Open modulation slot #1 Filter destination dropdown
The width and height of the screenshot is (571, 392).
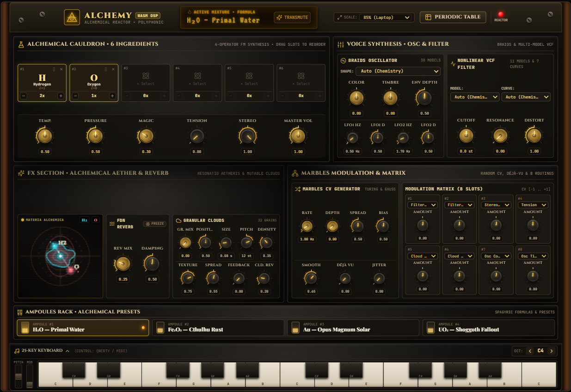click(x=423, y=205)
